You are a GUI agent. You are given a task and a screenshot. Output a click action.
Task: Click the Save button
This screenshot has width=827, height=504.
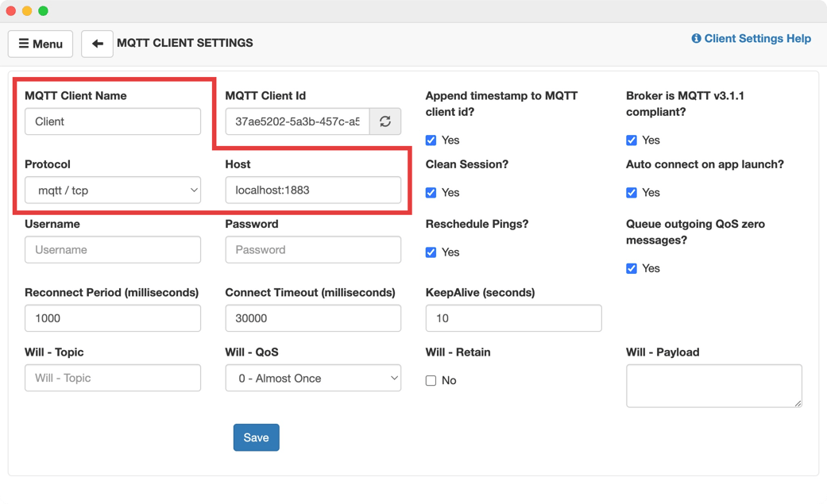coord(256,437)
